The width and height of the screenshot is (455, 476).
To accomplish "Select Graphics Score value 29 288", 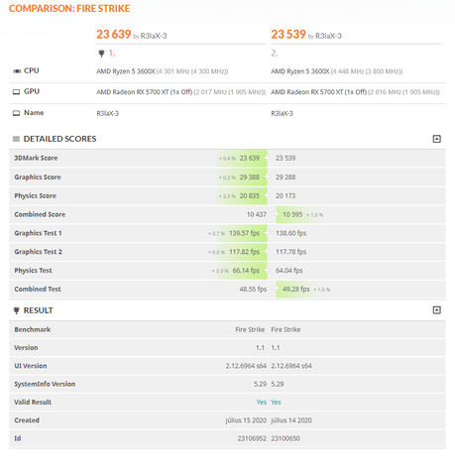I will point(285,178).
